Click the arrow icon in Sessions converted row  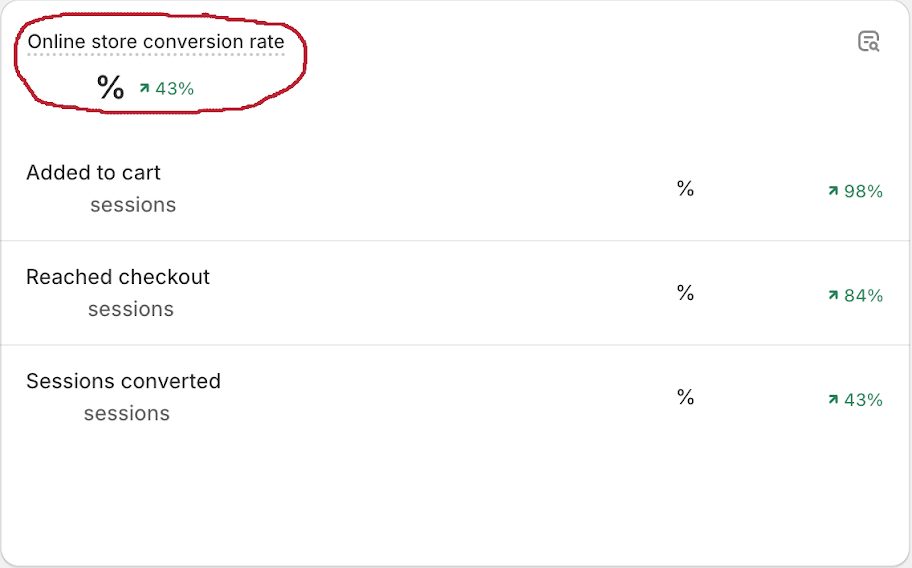(832, 400)
